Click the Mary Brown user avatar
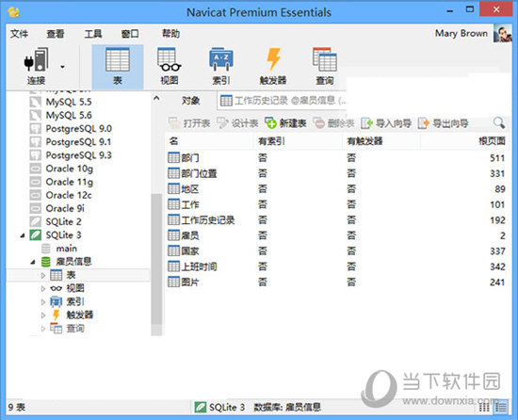The height and width of the screenshot is (420, 518). coord(503,33)
